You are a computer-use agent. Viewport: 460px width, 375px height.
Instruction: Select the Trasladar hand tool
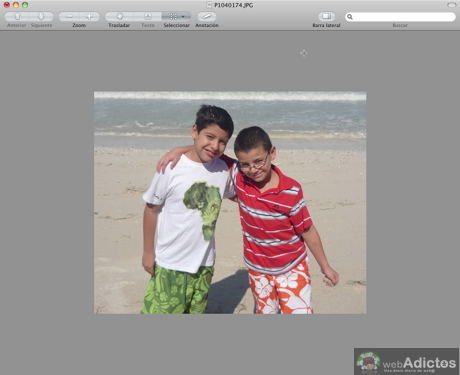[119, 16]
